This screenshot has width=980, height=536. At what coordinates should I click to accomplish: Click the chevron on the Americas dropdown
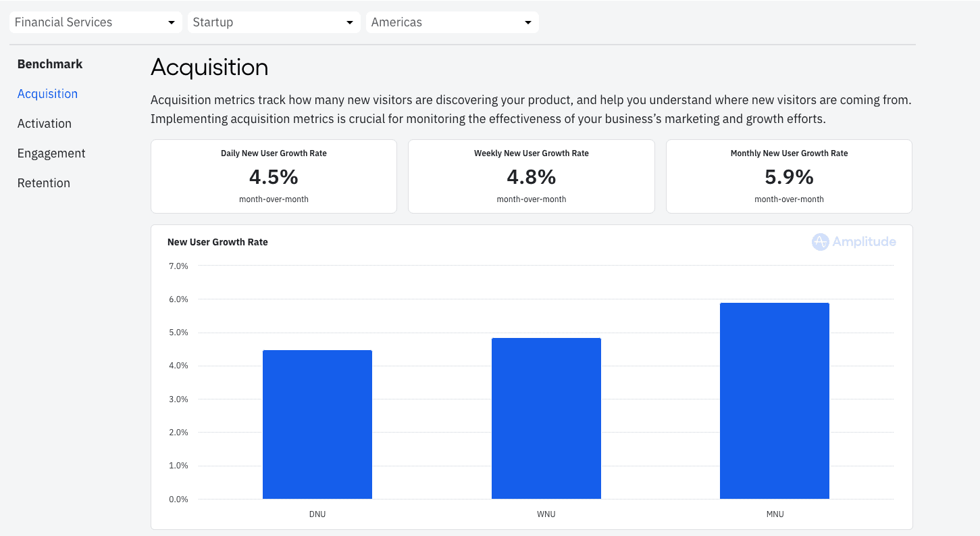pyautogui.click(x=528, y=22)
